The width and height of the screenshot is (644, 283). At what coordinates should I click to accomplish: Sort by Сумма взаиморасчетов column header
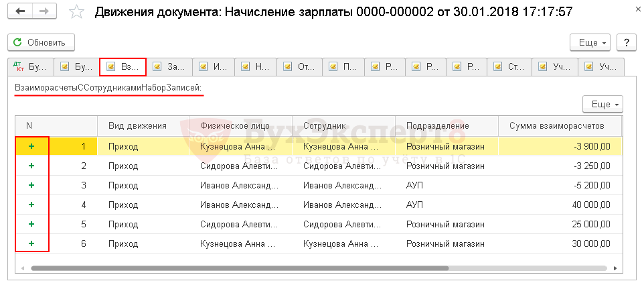556,125
